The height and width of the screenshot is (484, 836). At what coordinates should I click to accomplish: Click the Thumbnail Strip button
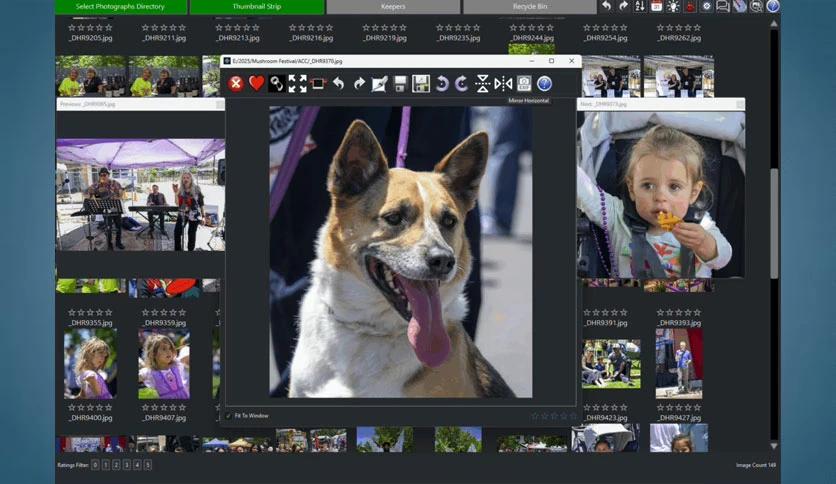point(256,7)
